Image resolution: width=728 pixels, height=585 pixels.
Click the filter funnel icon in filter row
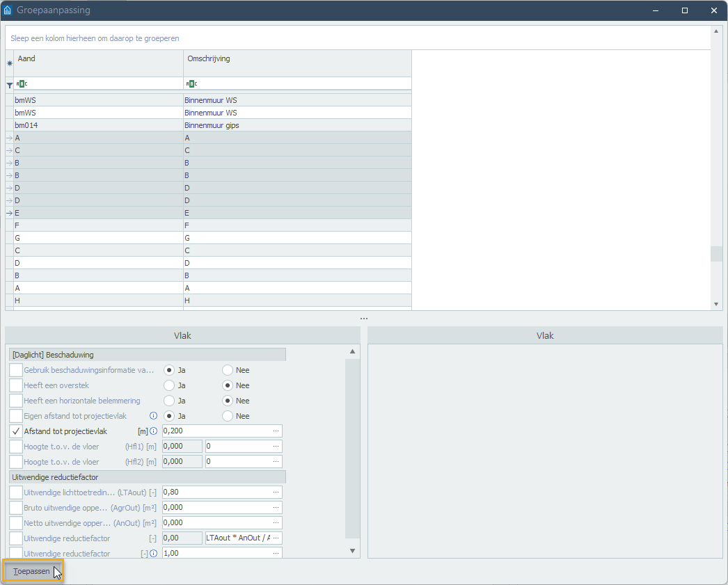point(9,84)
